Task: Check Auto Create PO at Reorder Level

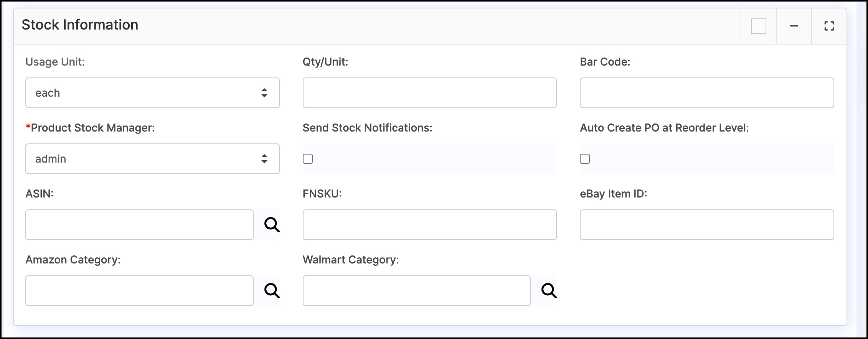Action: 585,159
